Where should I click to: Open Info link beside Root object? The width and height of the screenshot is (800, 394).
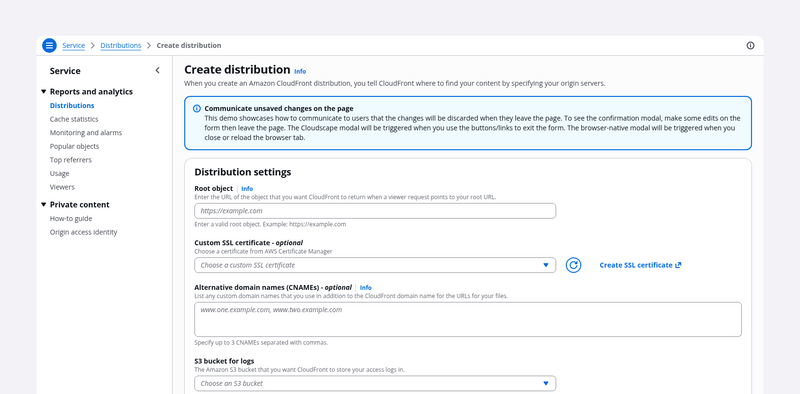click(x=247, y=188)
